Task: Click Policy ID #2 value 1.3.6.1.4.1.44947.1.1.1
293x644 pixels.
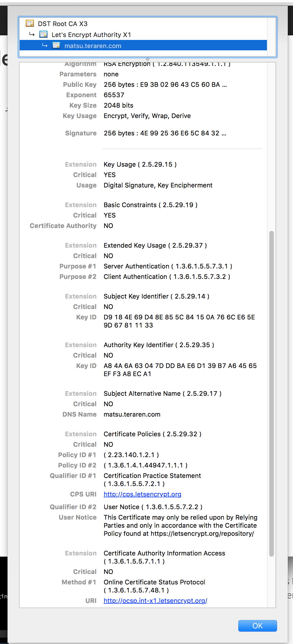Action: pyautogui.click(x=146, y=465)
